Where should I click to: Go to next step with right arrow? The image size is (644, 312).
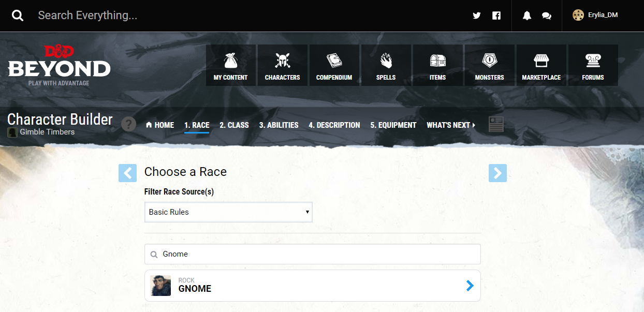497,173
